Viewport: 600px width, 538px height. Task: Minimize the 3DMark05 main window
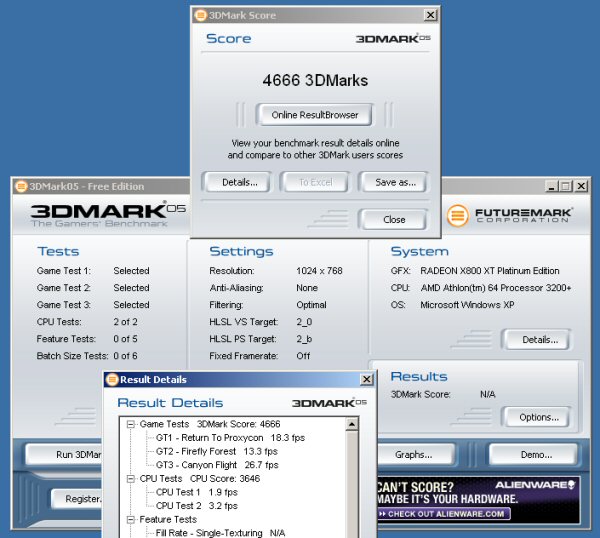tap(551, 186)
